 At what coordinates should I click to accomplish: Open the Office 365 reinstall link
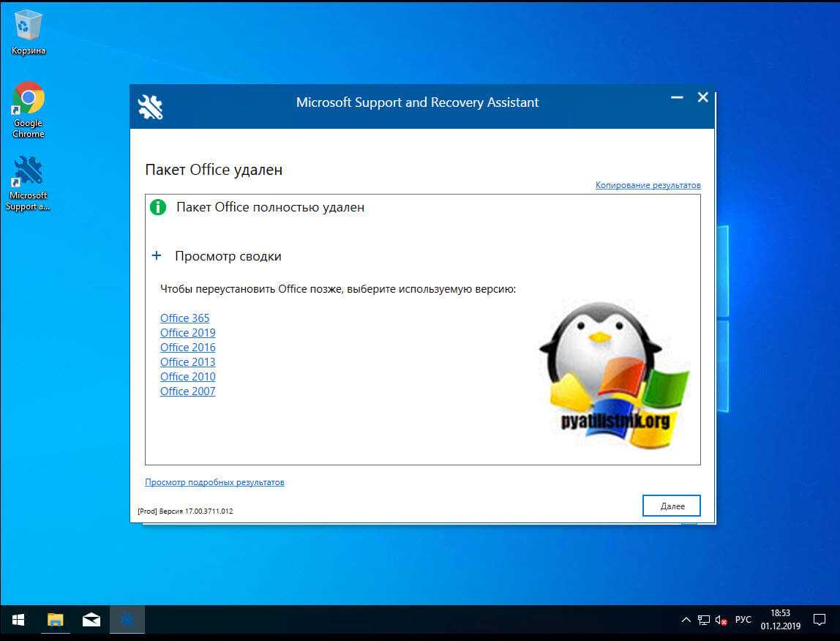point(184,318)
